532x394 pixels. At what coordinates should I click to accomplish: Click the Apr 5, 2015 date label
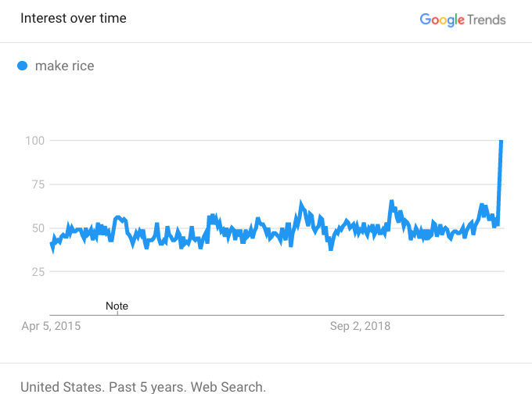pyautogui.click(x=50, y=326)
